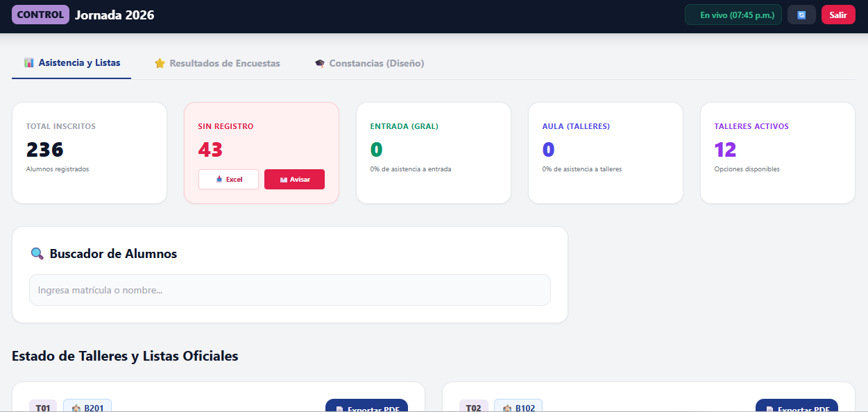Click Buscador de Alumnos heading
The height and width of the screenshot is (412, 868).
[x=113, y=254]
